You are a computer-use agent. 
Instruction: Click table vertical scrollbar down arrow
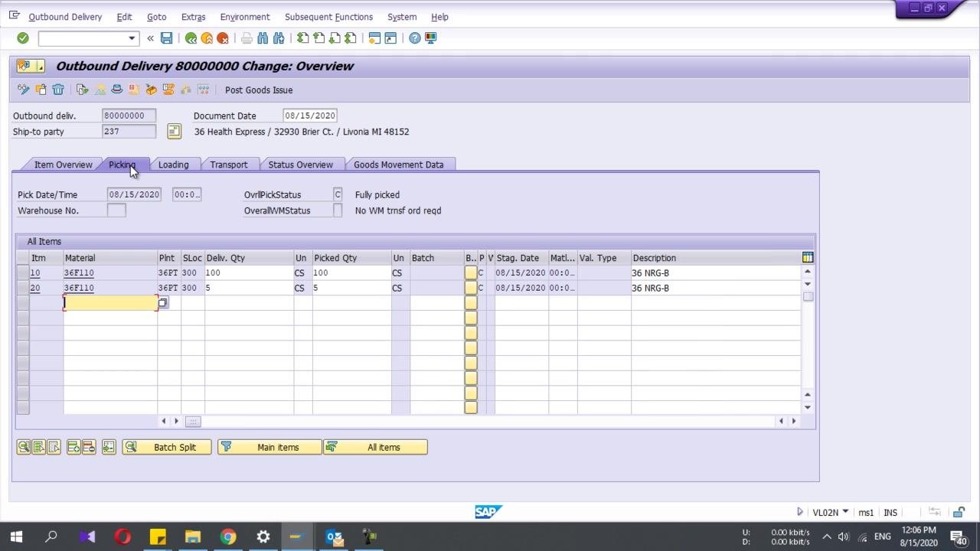coord(808,407)
